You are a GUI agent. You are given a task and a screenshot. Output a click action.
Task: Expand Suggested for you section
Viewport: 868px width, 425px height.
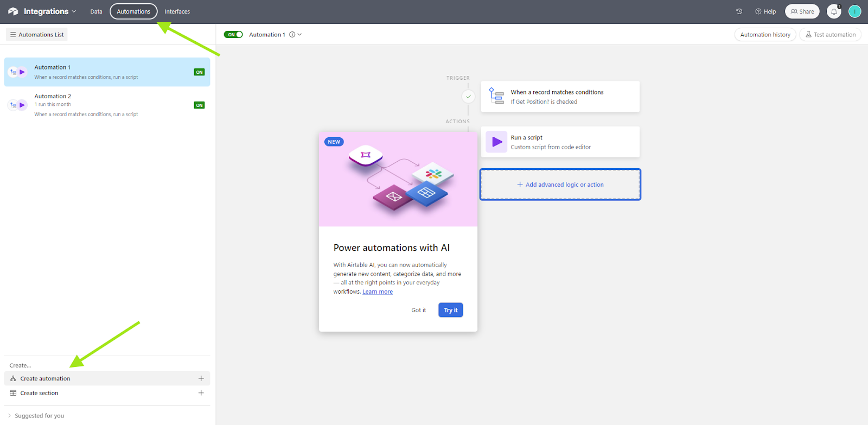36,416
